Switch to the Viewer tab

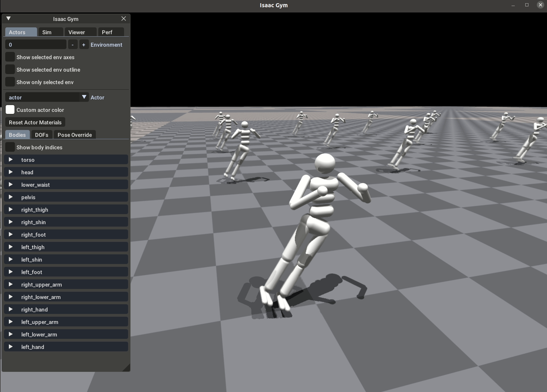point(81,32)
